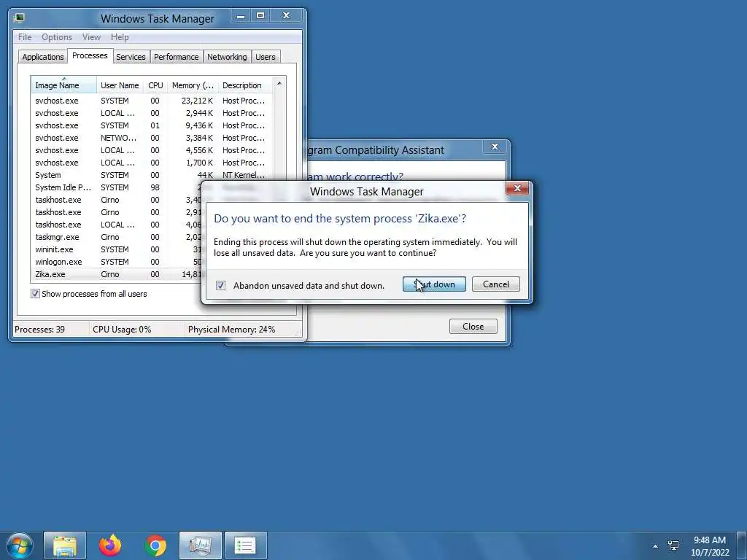The width and height of the screenshot is (747, 560).
Task: Confirm with the Shut down button
Action: pyautogui.click(x=434, y=284)
